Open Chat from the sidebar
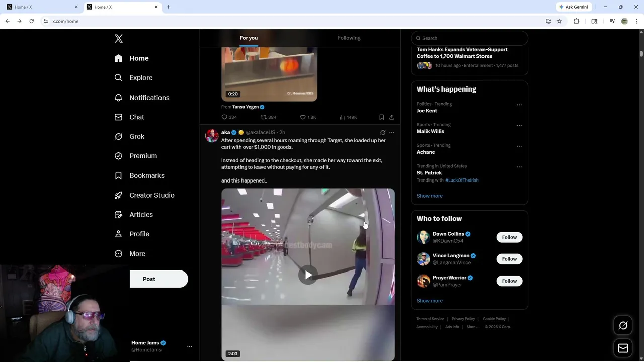 coord(129,117)
